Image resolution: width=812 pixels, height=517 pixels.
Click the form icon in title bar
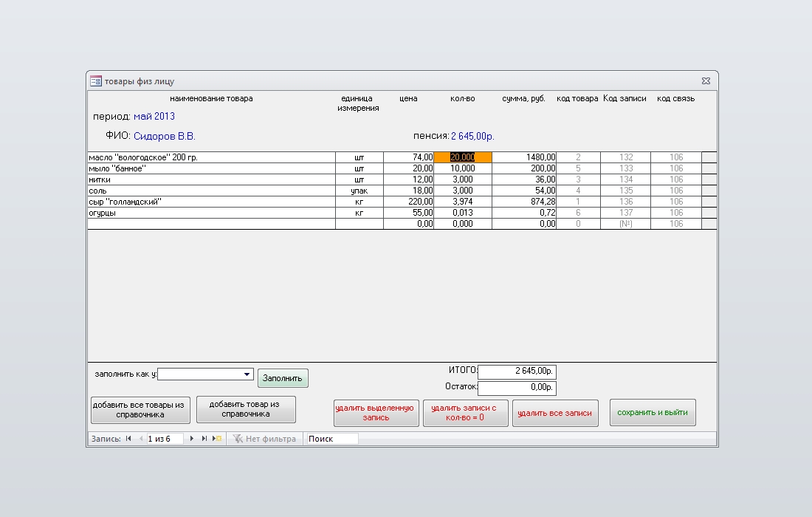point(96,81)
